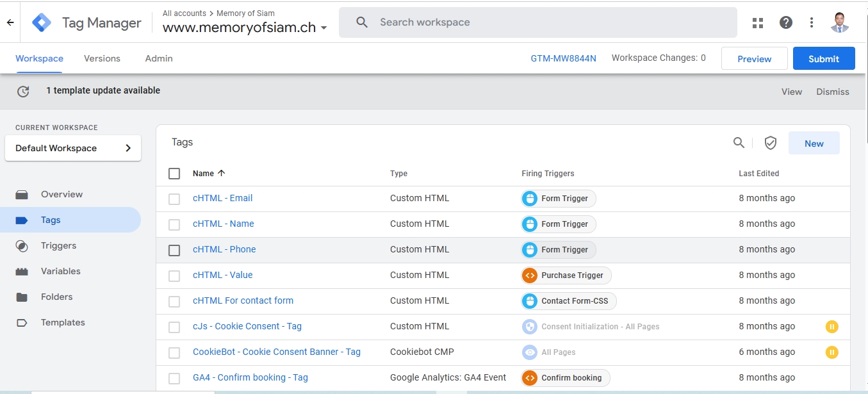Open Overview in the sidebar
Screen dimensions: 868x394
pyautogui.click(x=61, y=194)
